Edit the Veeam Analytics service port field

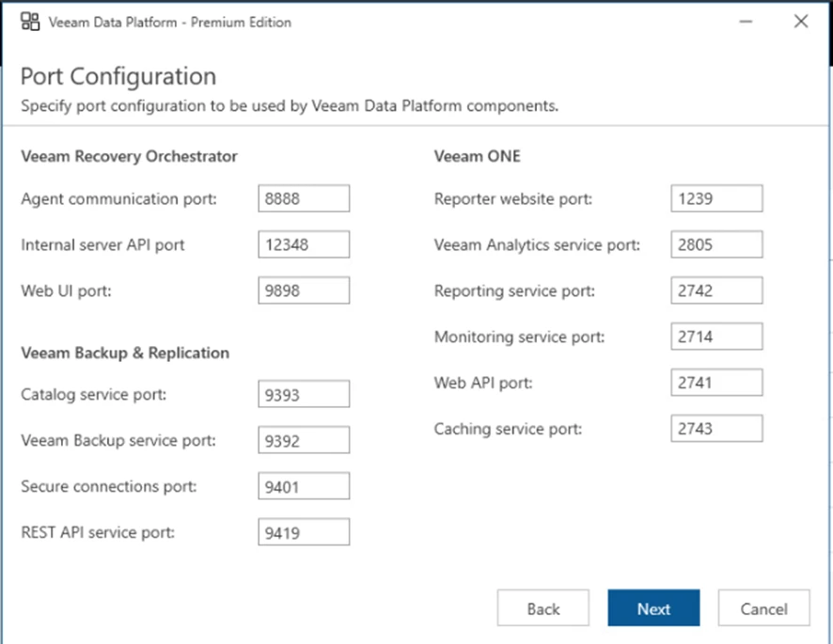(717, 244)
